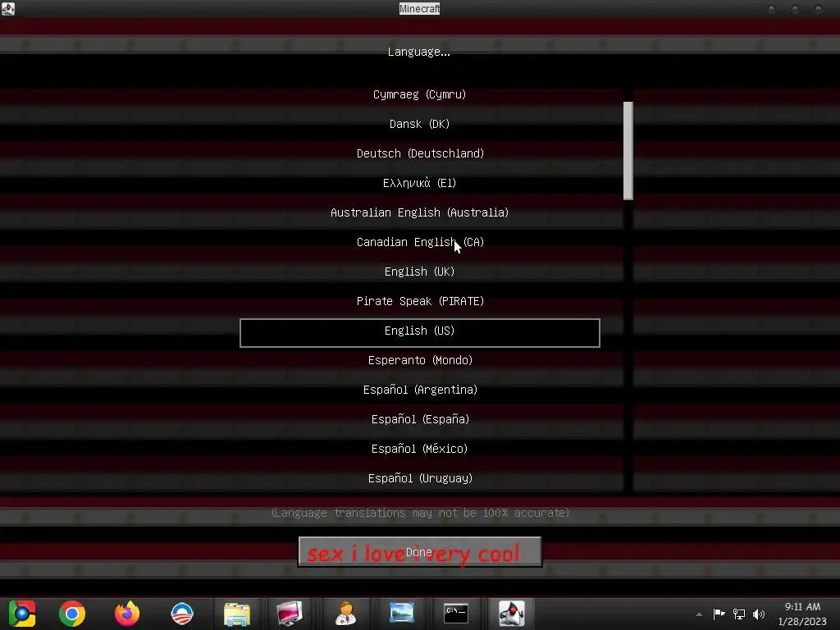Screen dimensions: 840x630
Task: Select Deutsch (Deutschland) language
Action: tap(420, 153)
